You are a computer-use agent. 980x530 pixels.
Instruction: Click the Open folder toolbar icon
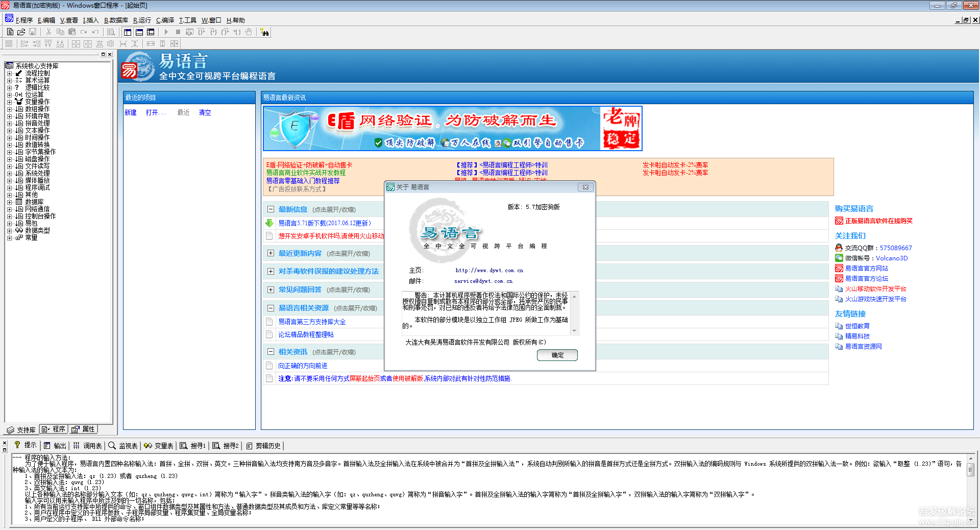tap(21, 32)
